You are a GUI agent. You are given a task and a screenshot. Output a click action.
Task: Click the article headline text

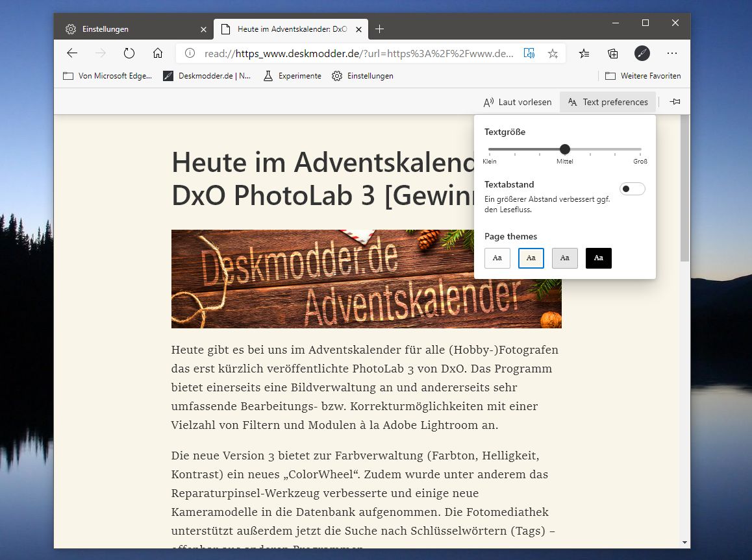[x=323, y=178]
